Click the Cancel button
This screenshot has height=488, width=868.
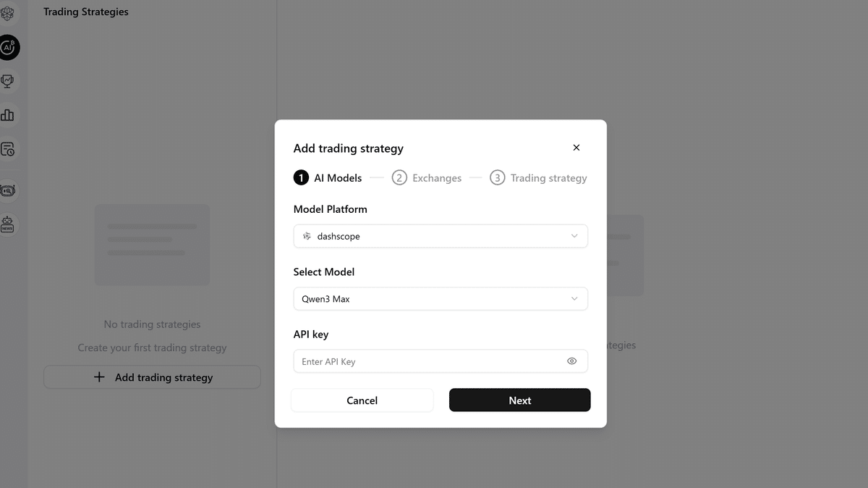362,400
